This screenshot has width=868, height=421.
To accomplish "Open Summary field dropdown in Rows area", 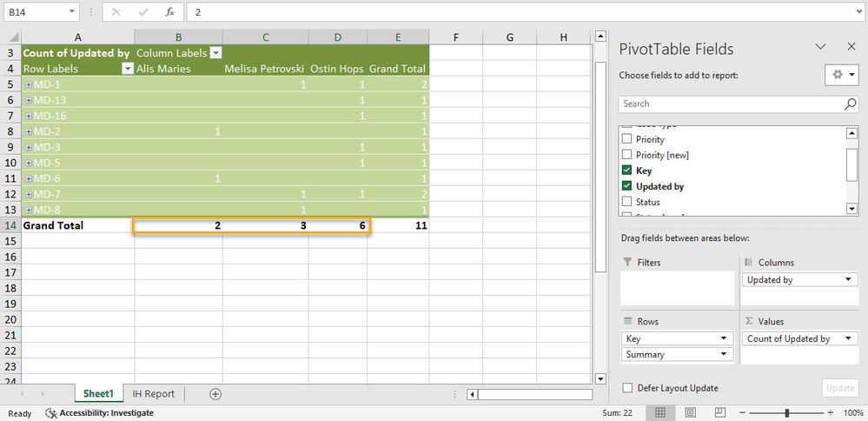I will pyautogui.click(x=724, y=354).
